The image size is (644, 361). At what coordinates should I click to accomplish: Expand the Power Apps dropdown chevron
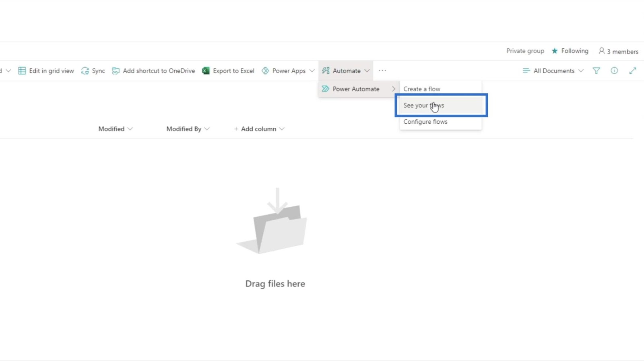312,71
